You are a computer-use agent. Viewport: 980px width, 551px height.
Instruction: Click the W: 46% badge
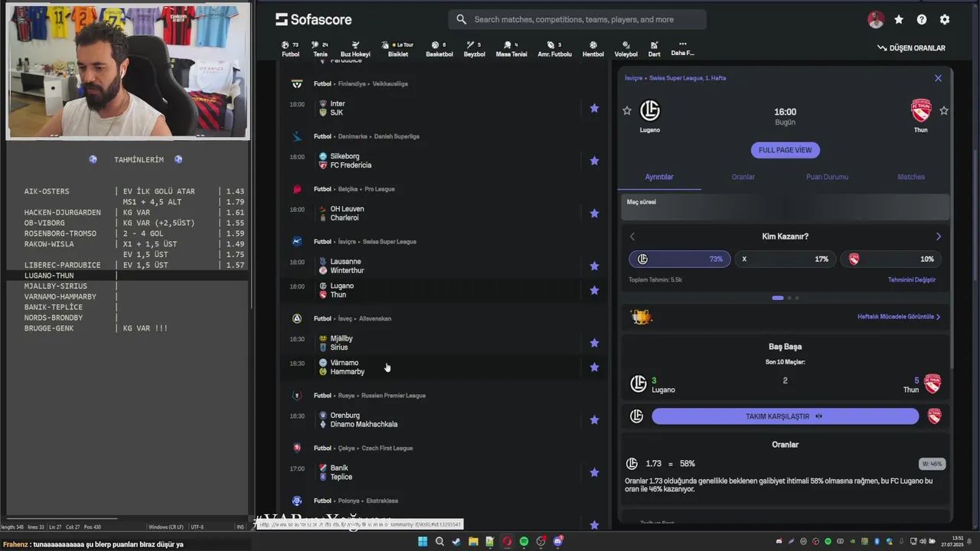932,464
